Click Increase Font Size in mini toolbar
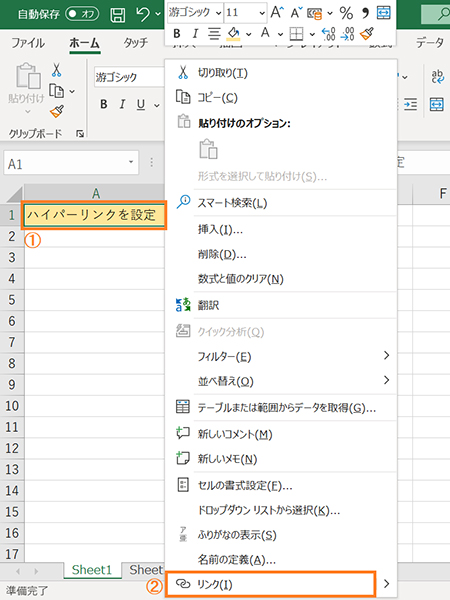This screenshot has height=600, width=450. point(277,13)
